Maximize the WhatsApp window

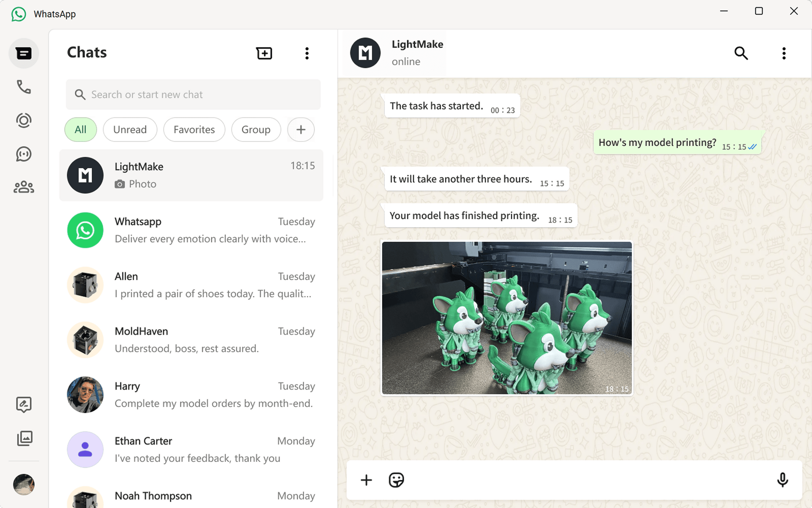click(x=759, y=11)
